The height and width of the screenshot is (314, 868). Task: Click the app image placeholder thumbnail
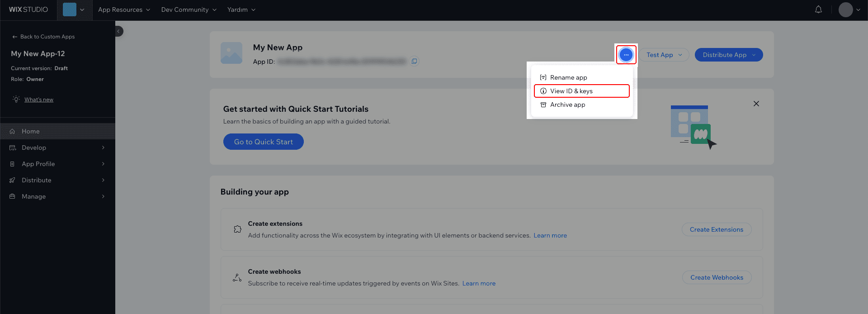[231, 53]
